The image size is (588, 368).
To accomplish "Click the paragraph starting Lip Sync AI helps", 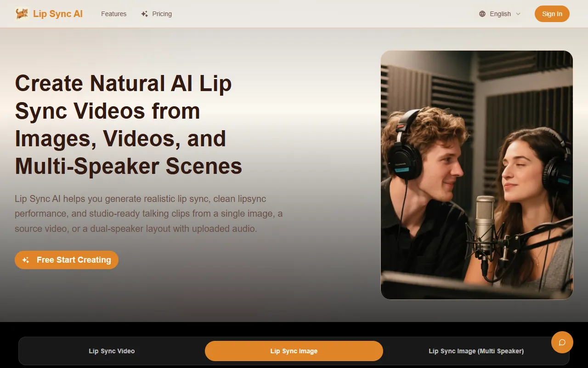I will click(x=148, y=213).
